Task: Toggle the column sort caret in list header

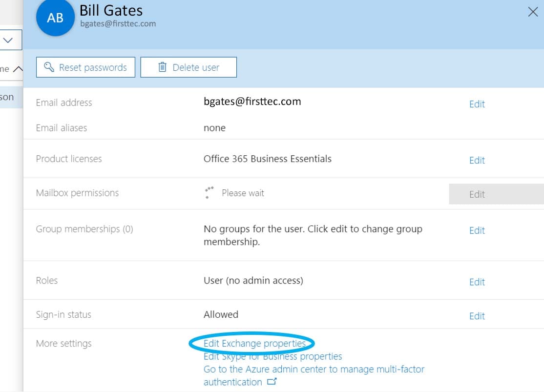Action: point(18,69)
